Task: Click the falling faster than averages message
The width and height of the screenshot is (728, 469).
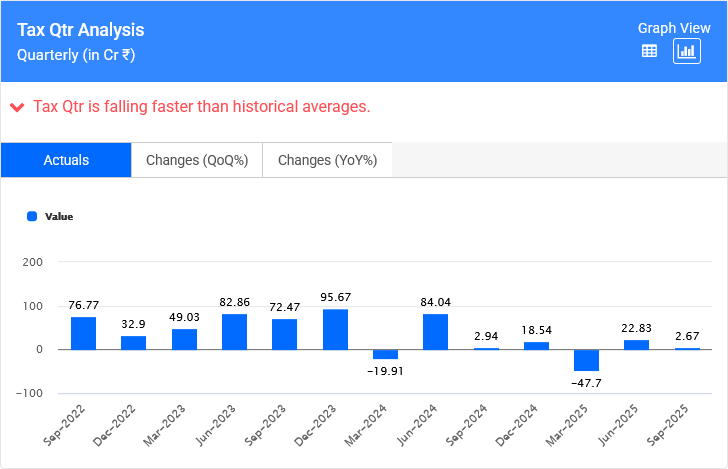Action: (202, 107)
